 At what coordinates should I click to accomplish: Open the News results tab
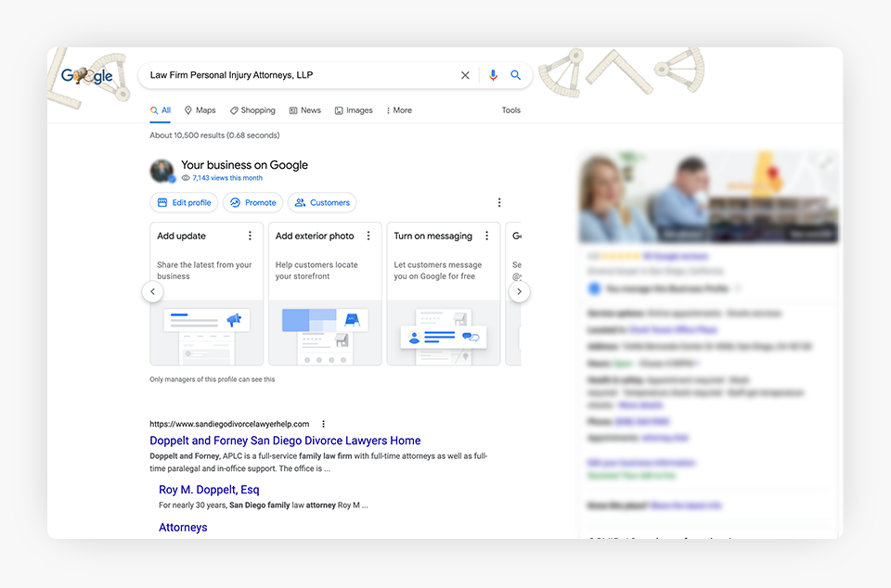(x=305, y=110)
